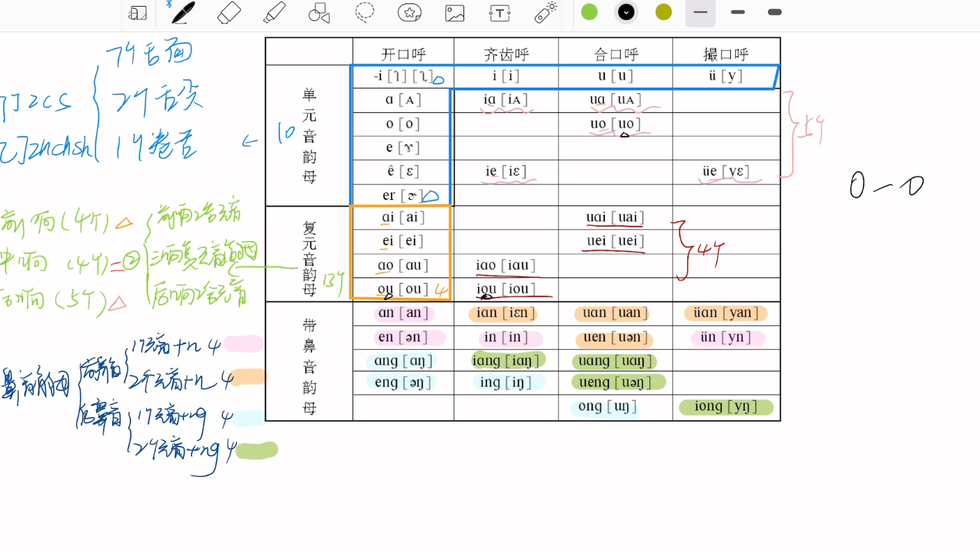Click the cell 'ing [iŋ]'
Screen dimensions: 980x551
point(506,382)
